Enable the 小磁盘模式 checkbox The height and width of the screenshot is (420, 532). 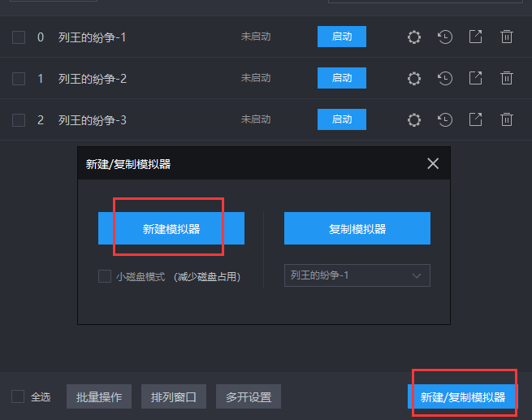(x=105, y=276)
